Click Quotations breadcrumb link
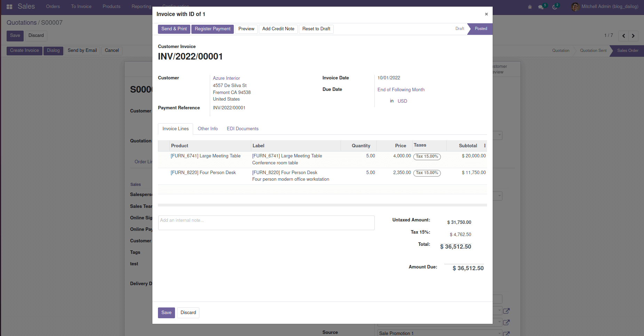 (x=22, y=23)
